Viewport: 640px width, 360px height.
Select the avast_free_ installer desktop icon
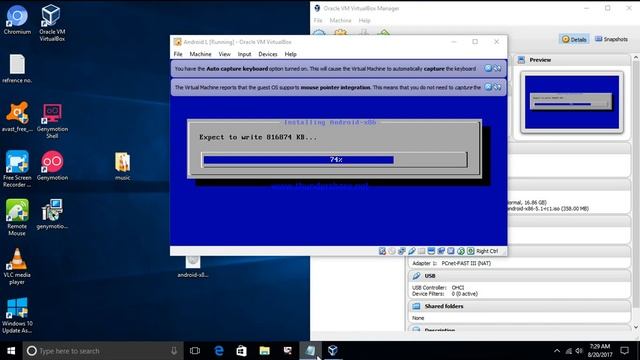tap(17, 117)
